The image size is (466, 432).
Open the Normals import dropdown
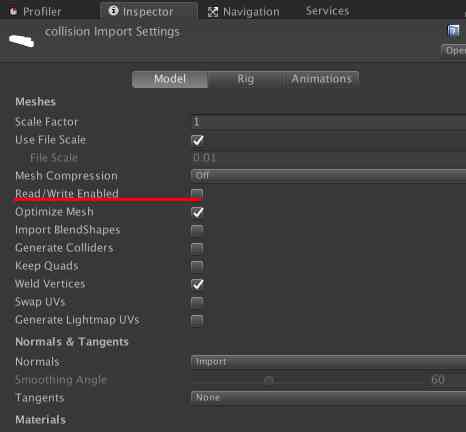click(329, 362)
